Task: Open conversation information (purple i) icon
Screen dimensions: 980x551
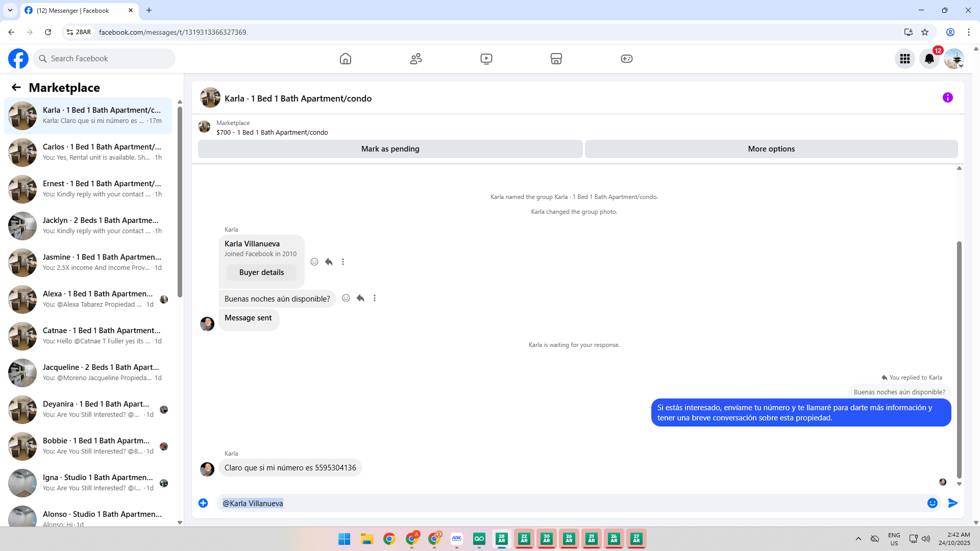Action: (948, 97)
